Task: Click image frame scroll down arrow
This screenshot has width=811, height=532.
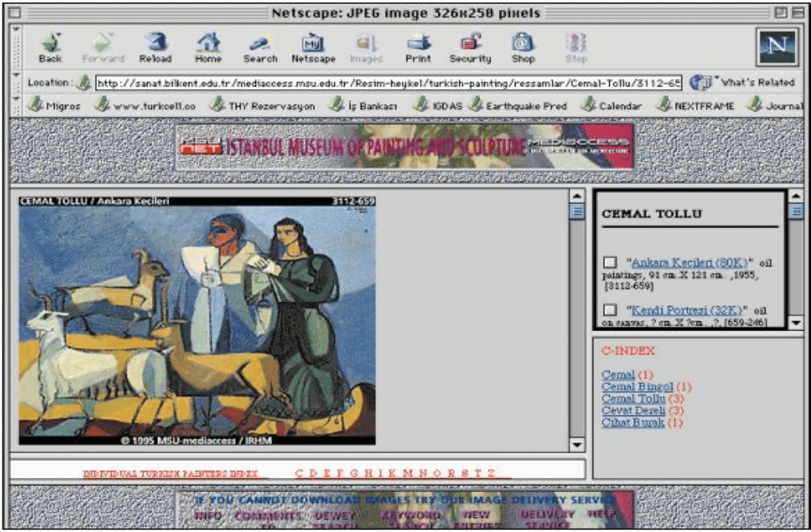Action: 577,444
